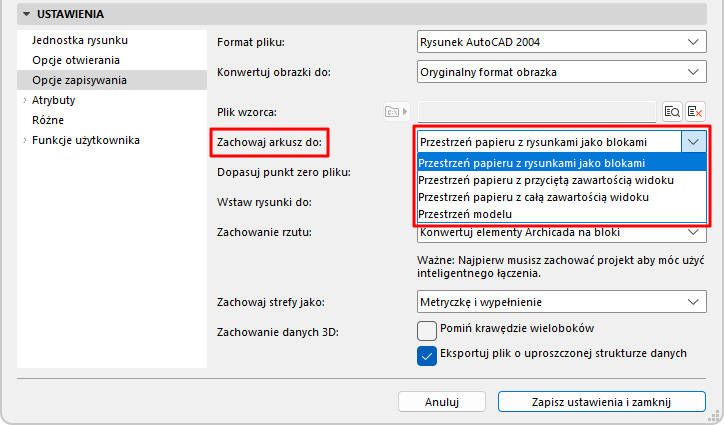Click the Zachowaj arkusz do dropdown arrow
This screenshot has height=425, width=724.
click(694, 142)
